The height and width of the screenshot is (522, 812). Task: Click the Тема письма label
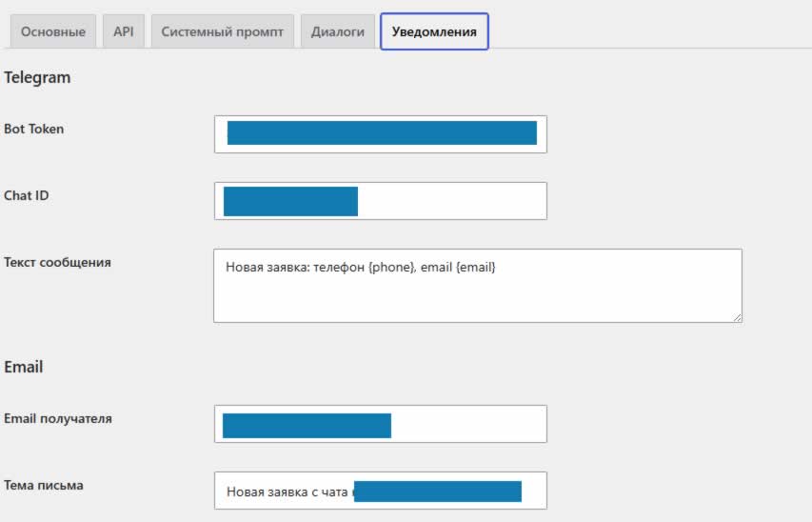pos(44,485)
